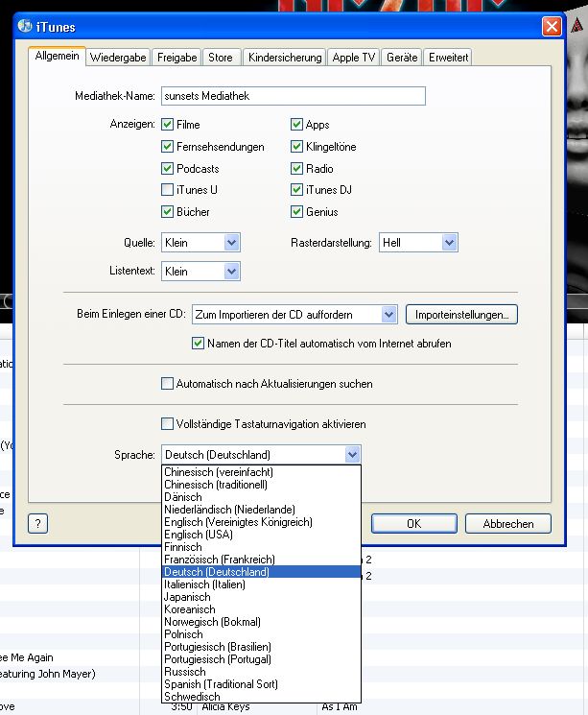Toggle the Podcasts checkbox
The height and width of the screenshot is (715, 588).
pyautogui.click(x=167, y=168)
